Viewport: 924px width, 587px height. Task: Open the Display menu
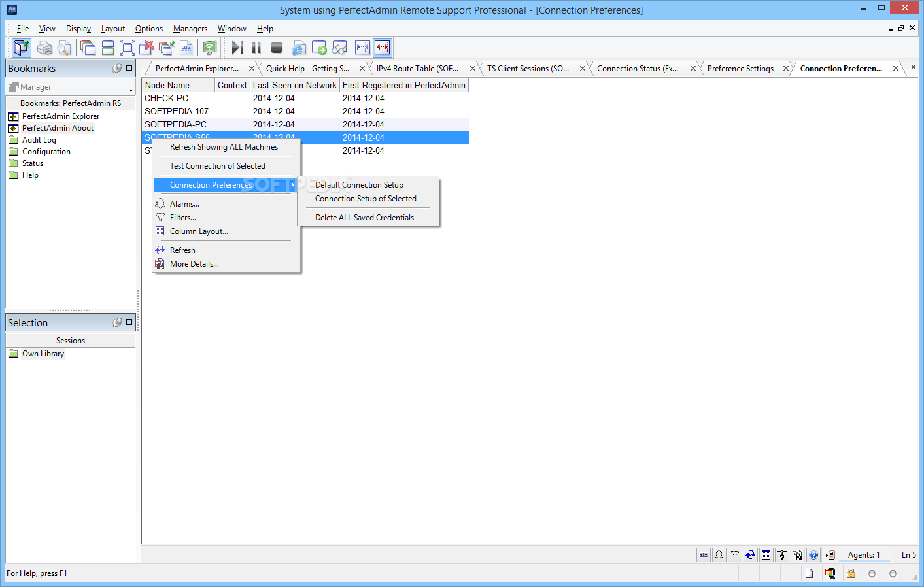[x=78, y=29]
